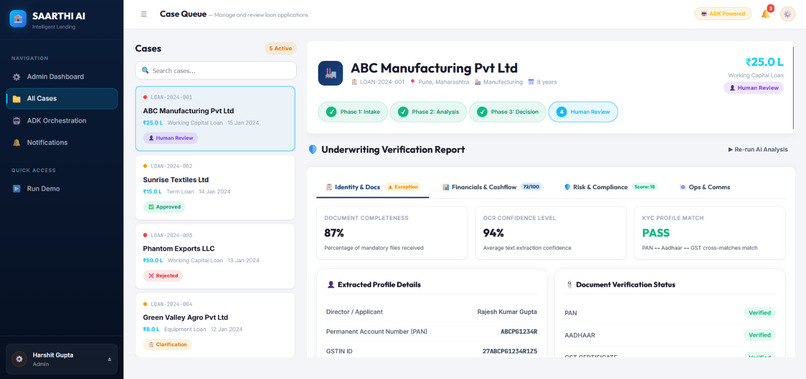Click the Verified badge for AADHAAR
The height and width of the screenshot is (379, 806).
coord(759,335)
